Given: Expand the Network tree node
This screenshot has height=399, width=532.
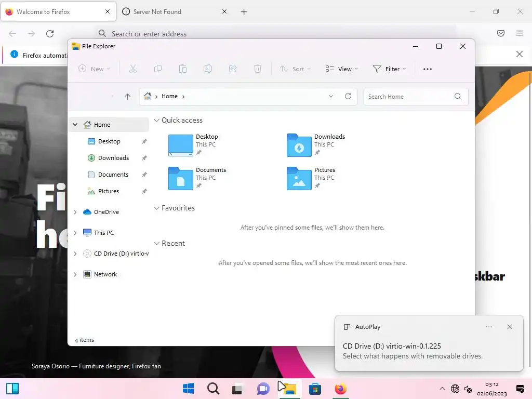Looking at the screenshot, I should (75, 274).
